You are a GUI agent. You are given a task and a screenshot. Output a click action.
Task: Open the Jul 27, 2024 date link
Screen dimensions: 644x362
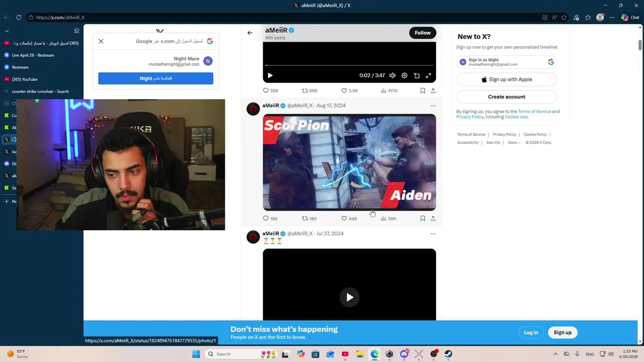pos(330,233)
